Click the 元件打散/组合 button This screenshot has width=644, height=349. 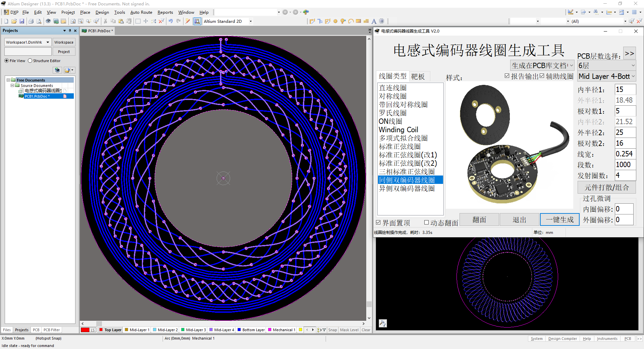(x=607, y=187)
